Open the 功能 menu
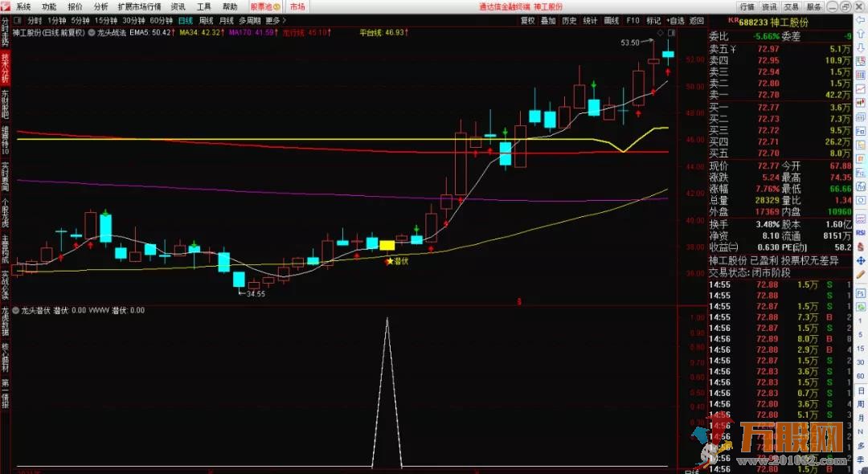Screen dimensions: 868x474 (x=49, y=6)
